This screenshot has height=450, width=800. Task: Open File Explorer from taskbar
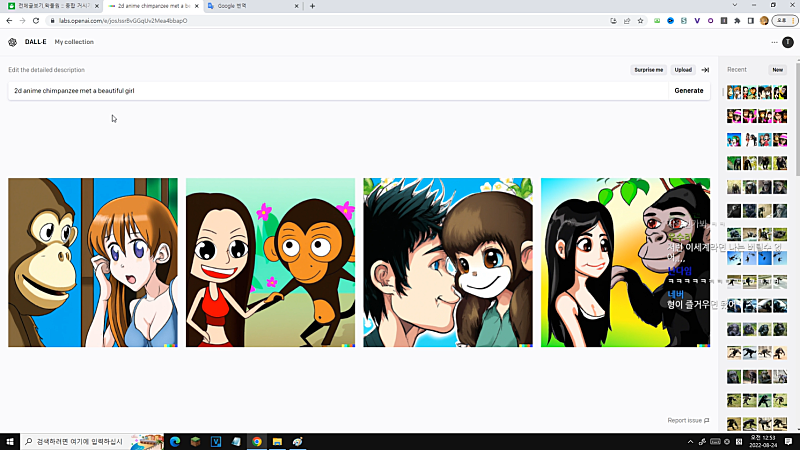277,441
